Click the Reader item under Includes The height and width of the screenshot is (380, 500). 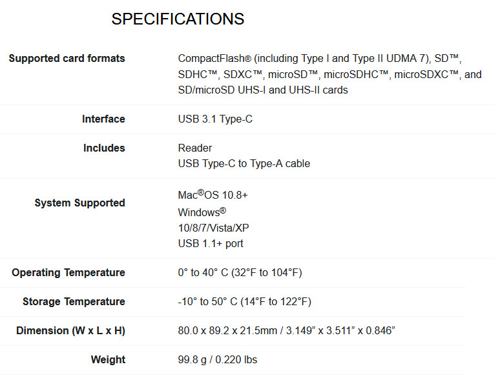[195, 148]
